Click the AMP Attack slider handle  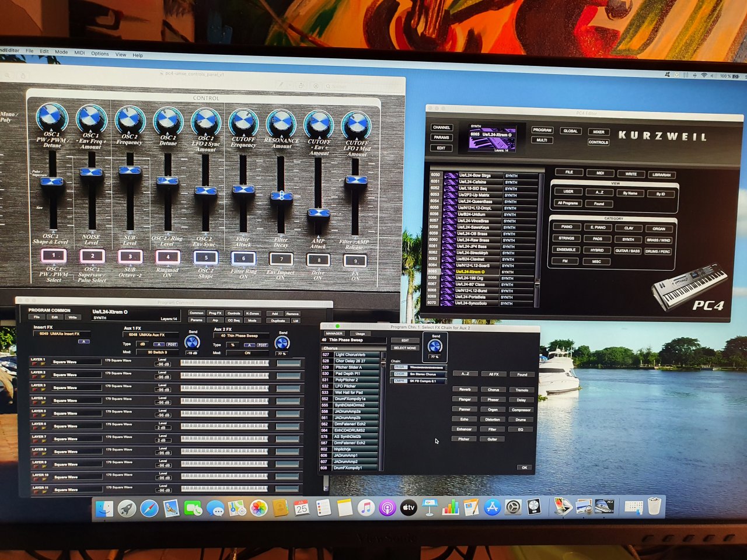(x=319, y=213)
